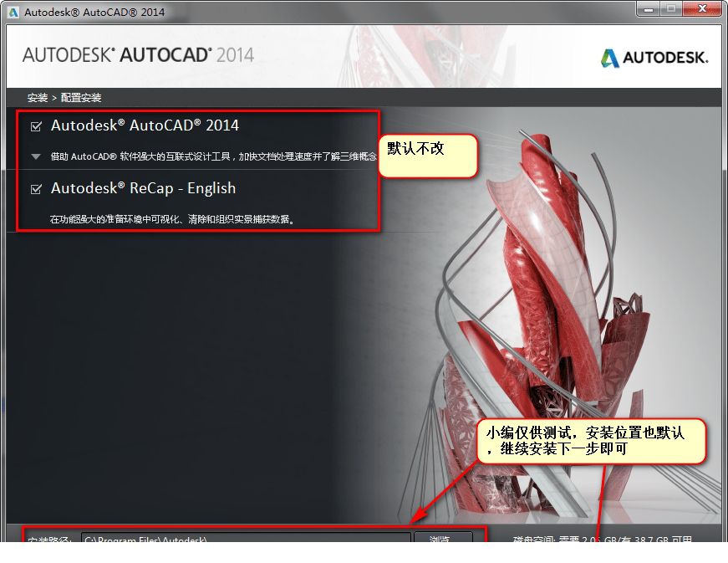Image resolution: width=728 pixels, height=563 pixels.
Task: Expand the AutoCAD 2014 configuration triangle
Action: click(36, 156)
